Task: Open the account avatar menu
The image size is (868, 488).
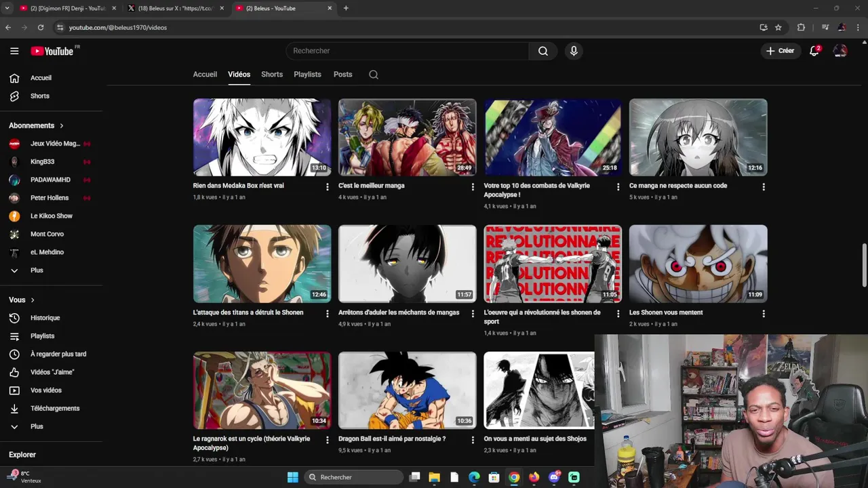Action: 840,51
